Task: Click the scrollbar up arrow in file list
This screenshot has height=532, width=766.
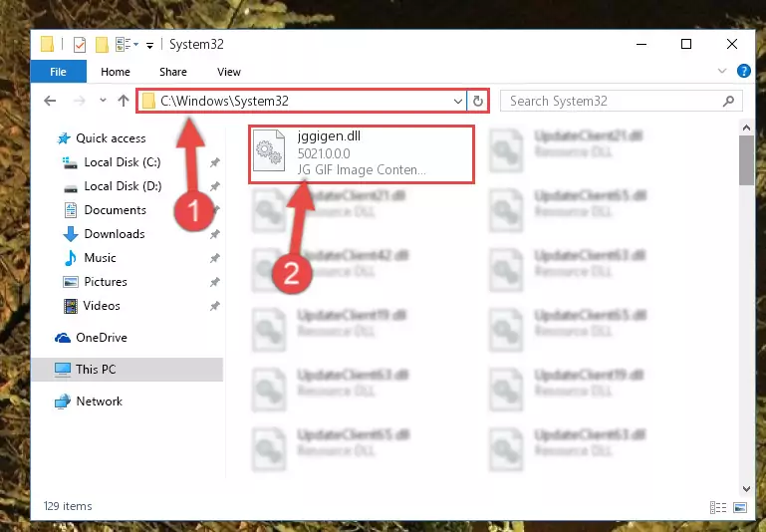Action: pyautogui.click(x=746, y=128)
